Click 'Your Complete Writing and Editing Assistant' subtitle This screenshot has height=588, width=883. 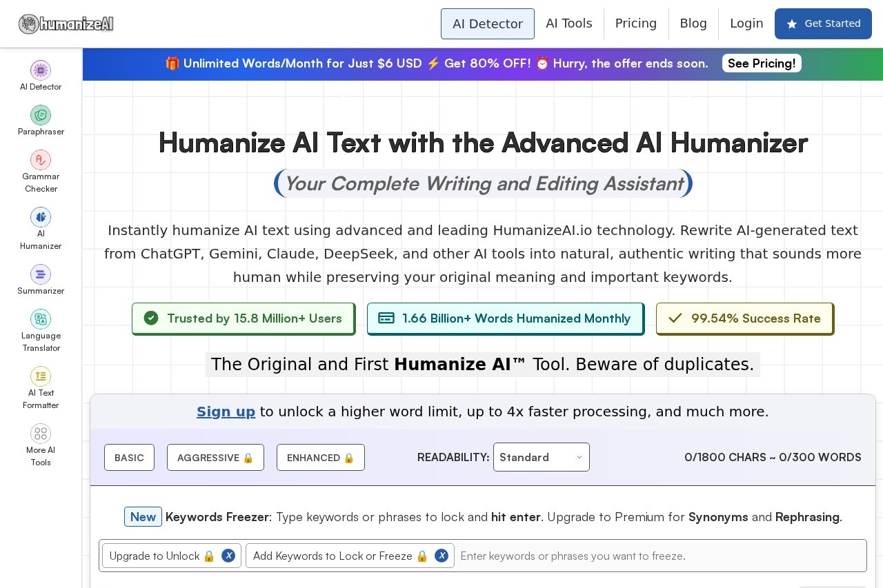pyautogui.click(x=483, y=183)
